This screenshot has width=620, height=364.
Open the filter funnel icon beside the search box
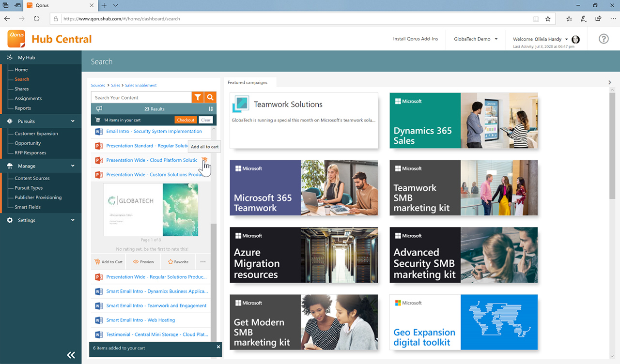[198, 97]
